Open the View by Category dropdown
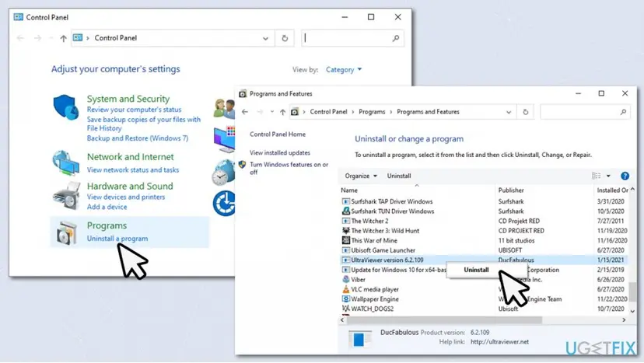Image resolution: width=644 pixels, height=363 pixels. click(344, 70)
